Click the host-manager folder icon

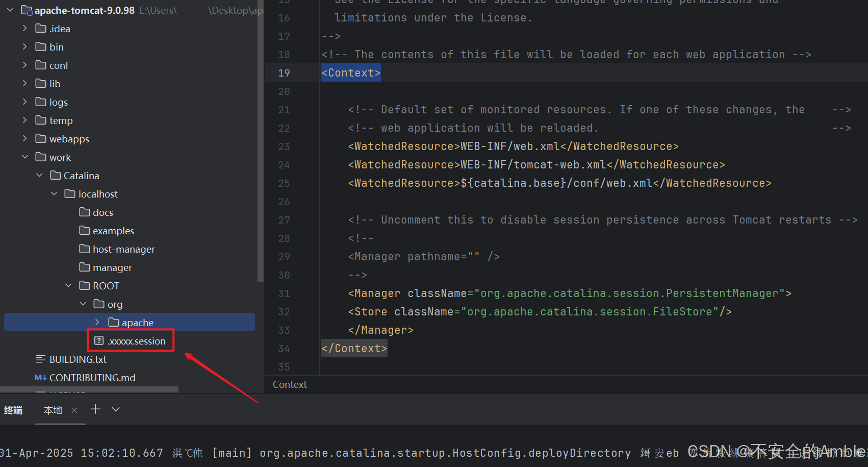pyautogui.click(x=85, y=249)
